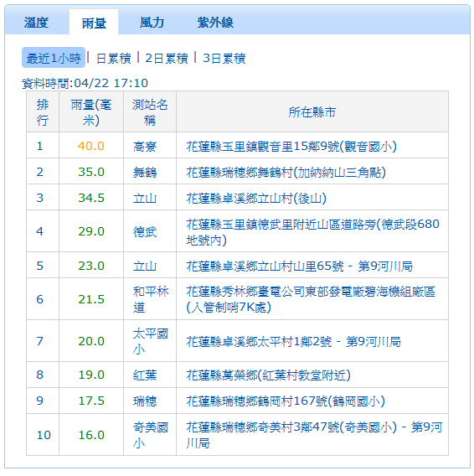This screenshot has height=476, width=474.
Task: Show 2日累積 rainfall totals
Action: pyautogui.click(x=167, y=59)
